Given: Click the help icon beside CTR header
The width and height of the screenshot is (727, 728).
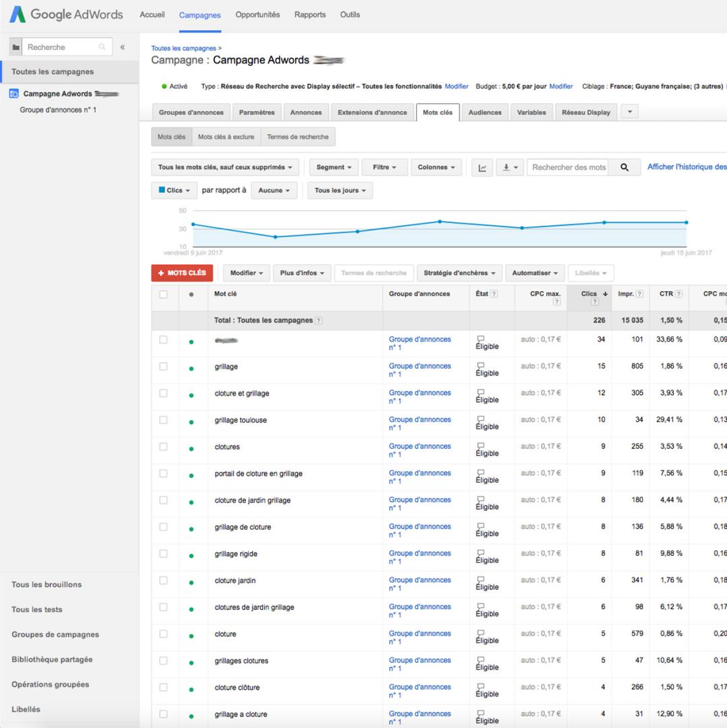Looking at the screenshot, I should [x=678, y=294].
